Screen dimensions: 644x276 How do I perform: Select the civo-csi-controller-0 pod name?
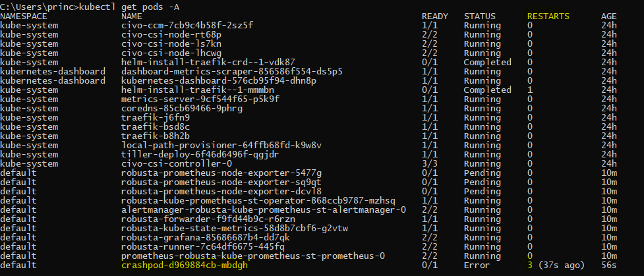click(x=177, y=163)
